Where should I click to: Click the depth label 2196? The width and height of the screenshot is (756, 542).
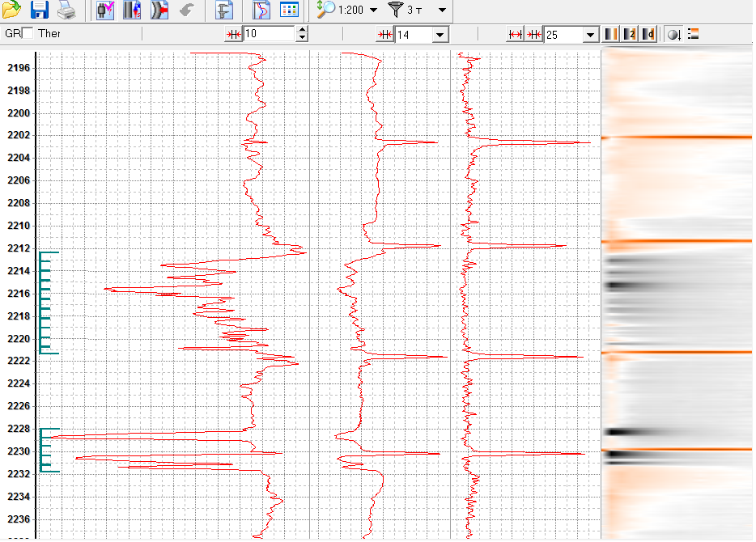pos(19,68)
